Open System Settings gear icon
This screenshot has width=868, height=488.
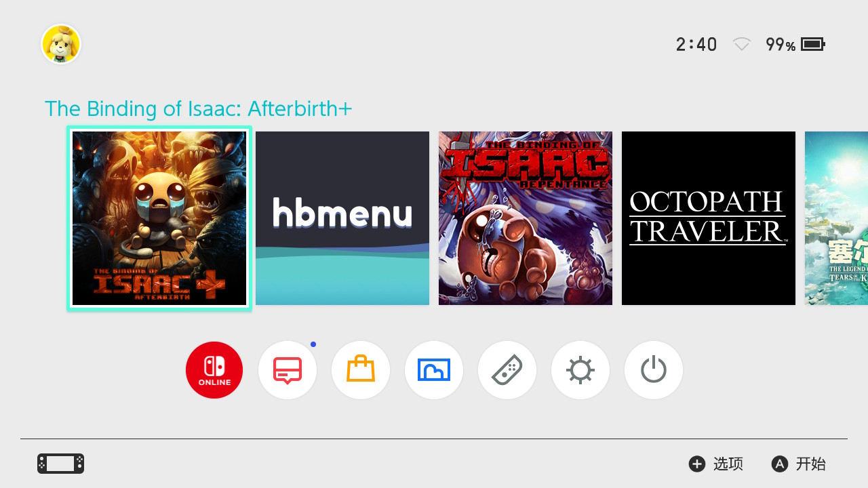[580, 370]
